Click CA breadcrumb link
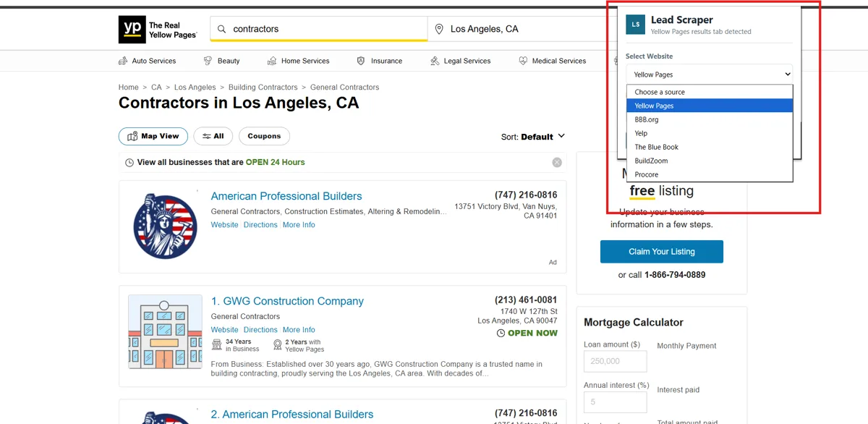Viewport: 868px width, 424px height. [x=156, y=88]
